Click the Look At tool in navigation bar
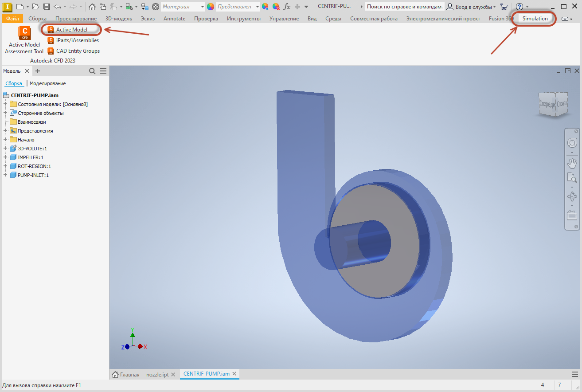The height and width of the screenshot is (392, 582). pyautogui.click(x=572, y=215)
